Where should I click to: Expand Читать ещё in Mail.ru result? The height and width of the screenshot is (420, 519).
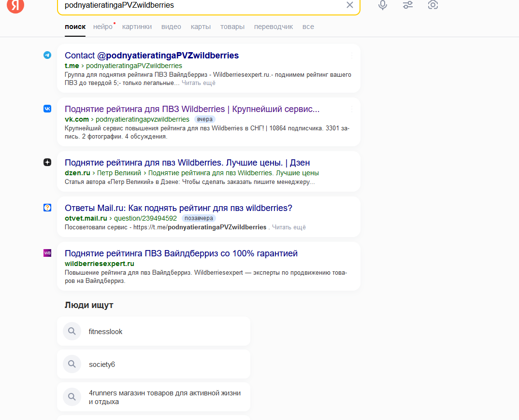[x=289, y=227]
